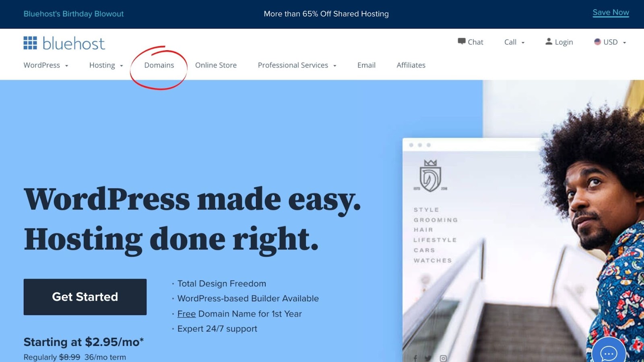
Task: Expand the Call dropdown arrow
Action: pos(523,43)
